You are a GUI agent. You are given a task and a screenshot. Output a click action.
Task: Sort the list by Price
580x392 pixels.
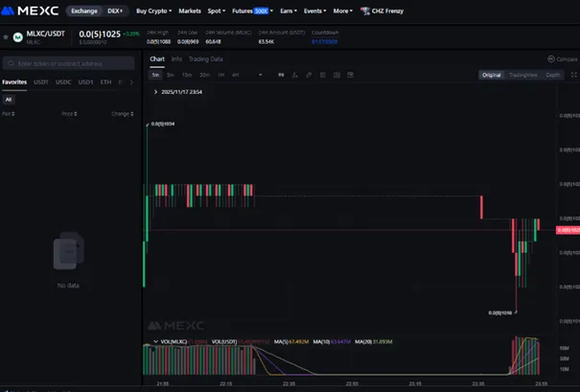coord(69,114)
